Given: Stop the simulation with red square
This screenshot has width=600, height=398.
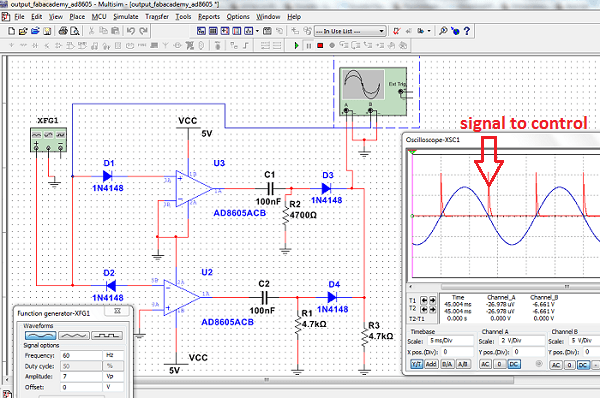Looking at the screenshot, I should 320,46.
